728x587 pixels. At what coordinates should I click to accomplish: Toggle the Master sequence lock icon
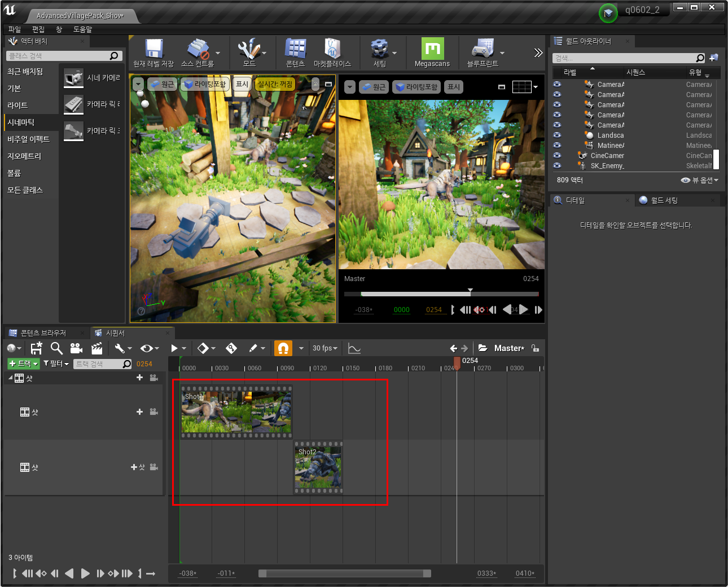tap(534, 348)
